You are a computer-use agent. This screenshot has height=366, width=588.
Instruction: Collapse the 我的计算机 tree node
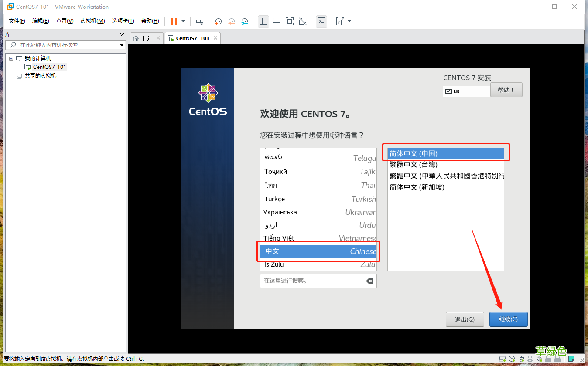click(x=11, y=58)
